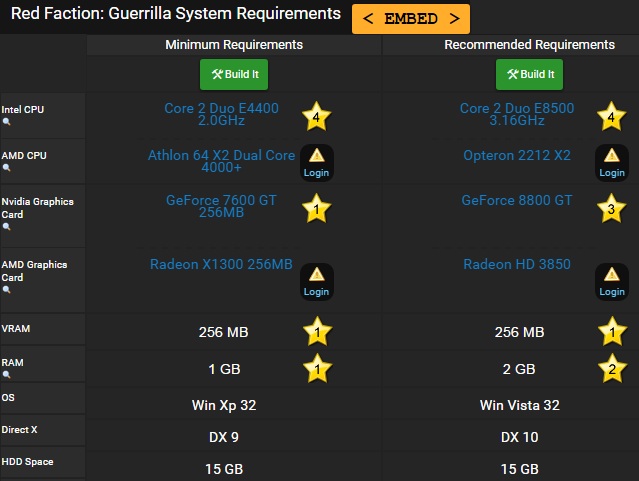Click Login warning icon beside Opteron 2212 X2
Image resolution: width=639 pixels, height=481 pixels.
point(612,163)
